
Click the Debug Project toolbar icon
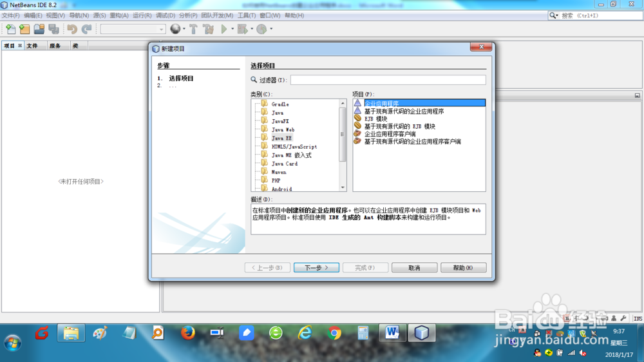pyautogui.click(x=242, y=29)
